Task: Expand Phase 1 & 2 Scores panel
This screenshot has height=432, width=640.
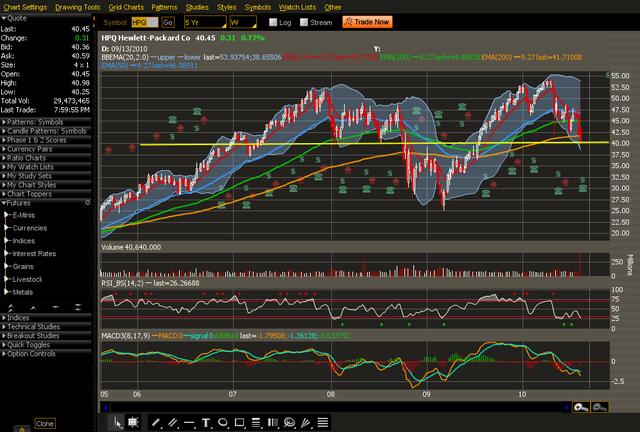Action: point(46,140)
